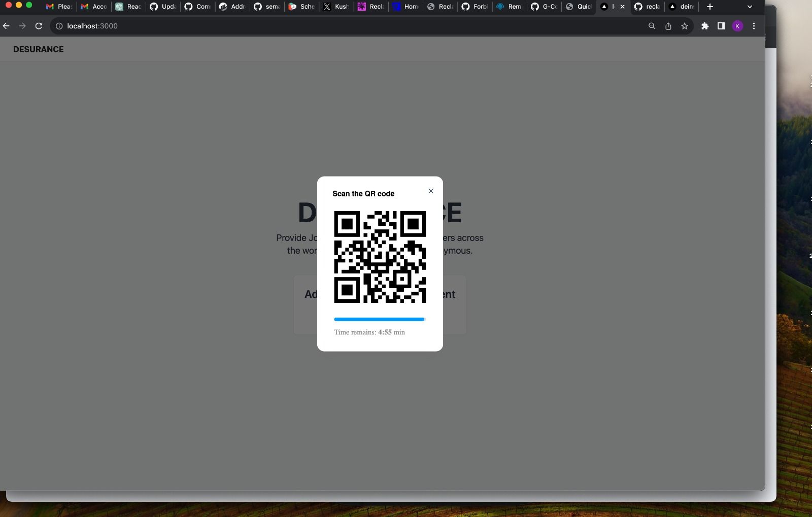
Task: Switch to the 'Sche' tab
Action: tap(301, 7)
